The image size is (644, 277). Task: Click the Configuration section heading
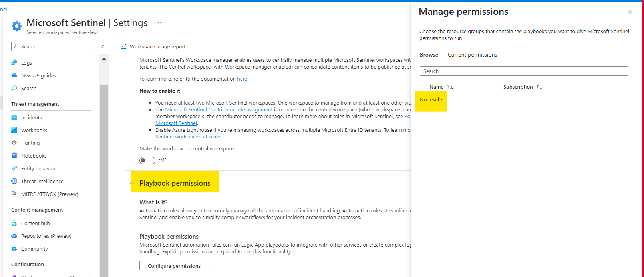click(x=28, y=265)
